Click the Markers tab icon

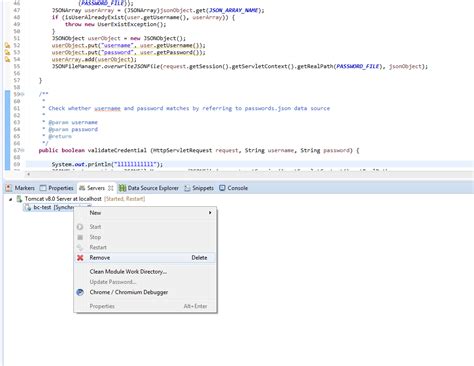9,188
